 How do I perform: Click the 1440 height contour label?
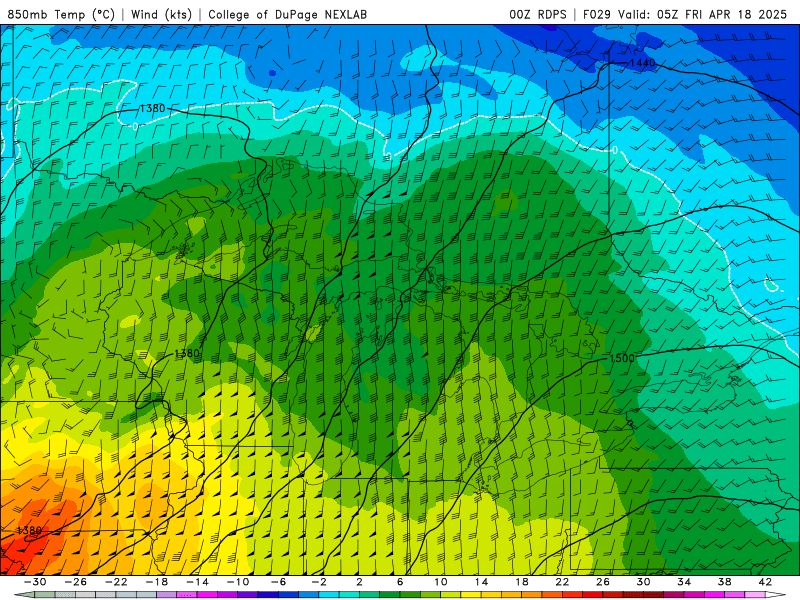pyautogui.click(x=642, y=63)
